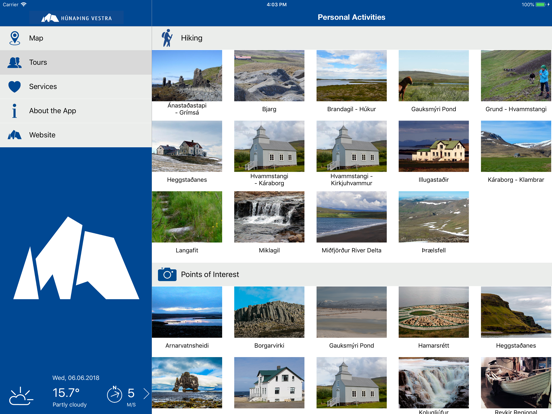Click the Hiking section header label
This screenshot has width=552, height=414.
(192, 38)
